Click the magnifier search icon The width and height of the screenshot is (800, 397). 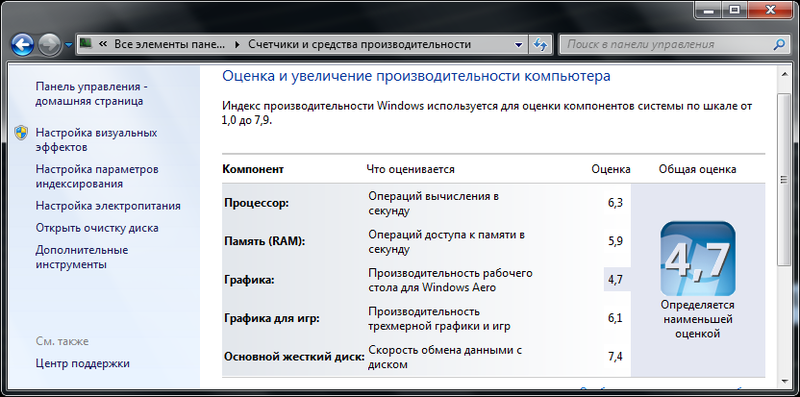click(x=779, y=44)
